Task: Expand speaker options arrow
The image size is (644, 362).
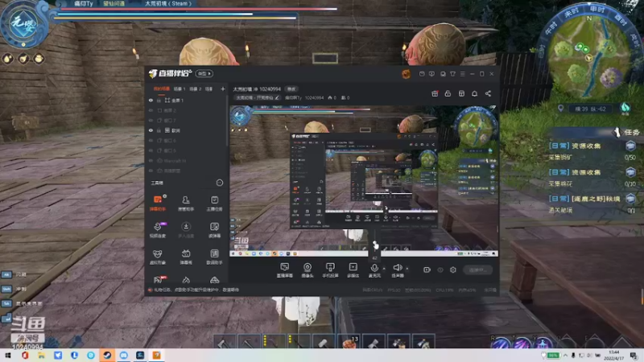Action: tap(407, 269)
